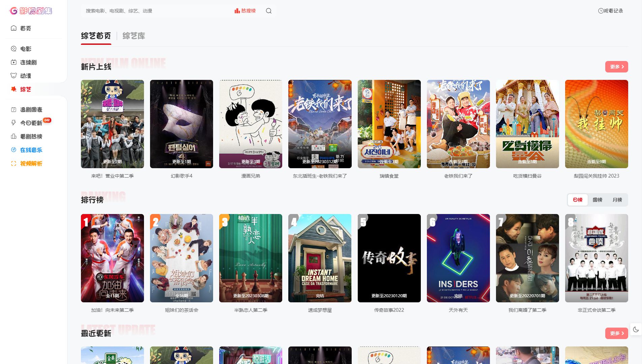Click 更多 button in 最近更新
642x364 pixels.
coord(616,333)
